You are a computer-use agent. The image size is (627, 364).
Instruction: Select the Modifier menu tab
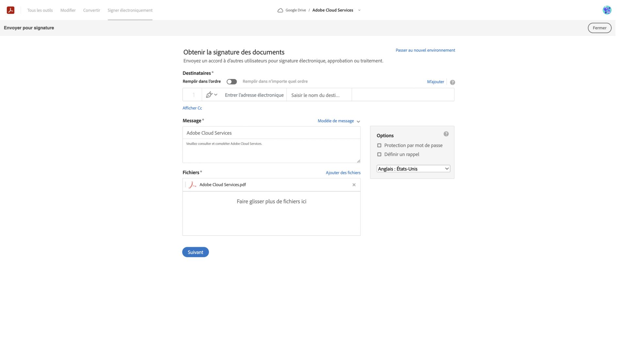pyautogui.click(x=68, y=10)
